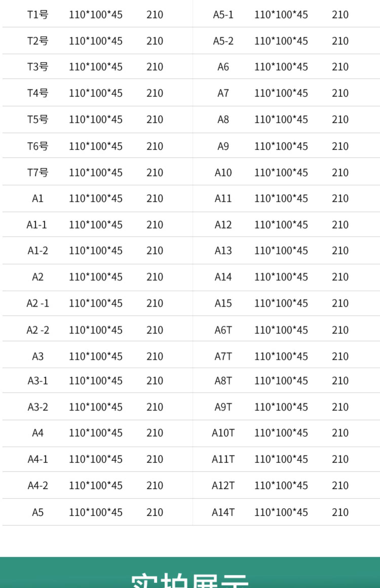Select the A8T model entry
Viewport: 380px width, 588px height.
(x=223, y=381)
